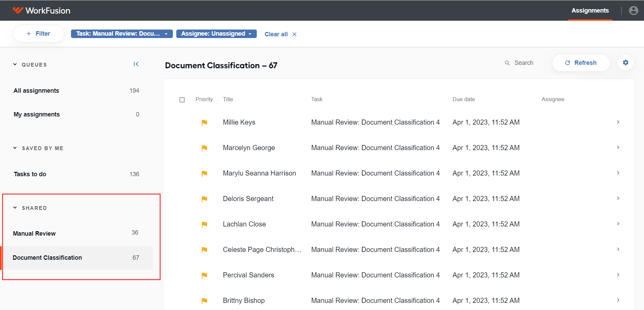Open details arrow for Celeste Page row
Image resolution: width=644 pixels, height=310 pixels.
[618, 249]
